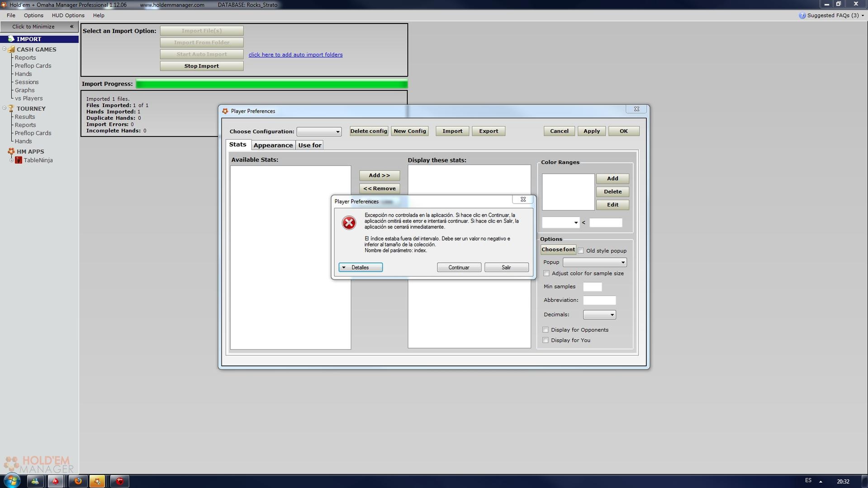Screen dimensions: 868x488
Task: Collapse the CASH GAMES tree node
Action: [x=5, y=49]
